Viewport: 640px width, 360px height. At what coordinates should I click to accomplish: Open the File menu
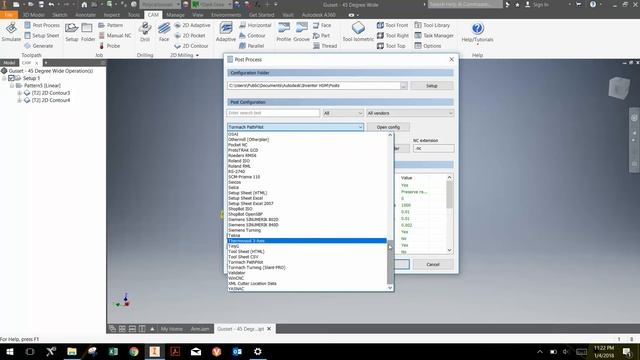(9, 15)
